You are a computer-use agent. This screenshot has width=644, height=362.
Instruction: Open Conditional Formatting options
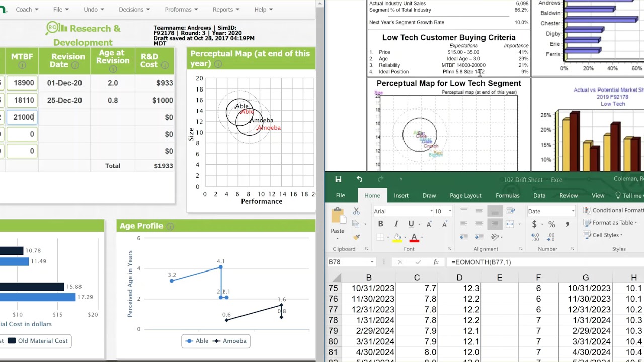click(613, 210)
